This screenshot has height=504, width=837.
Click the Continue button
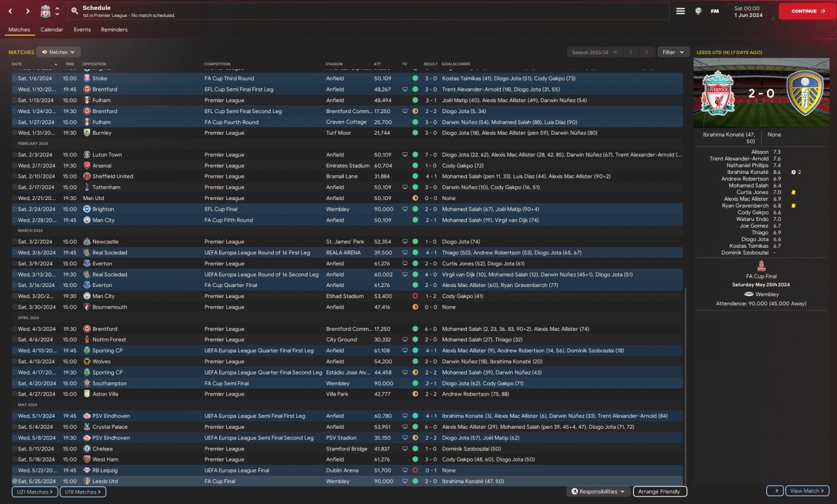pyautogui.click(x=807, y=11)
